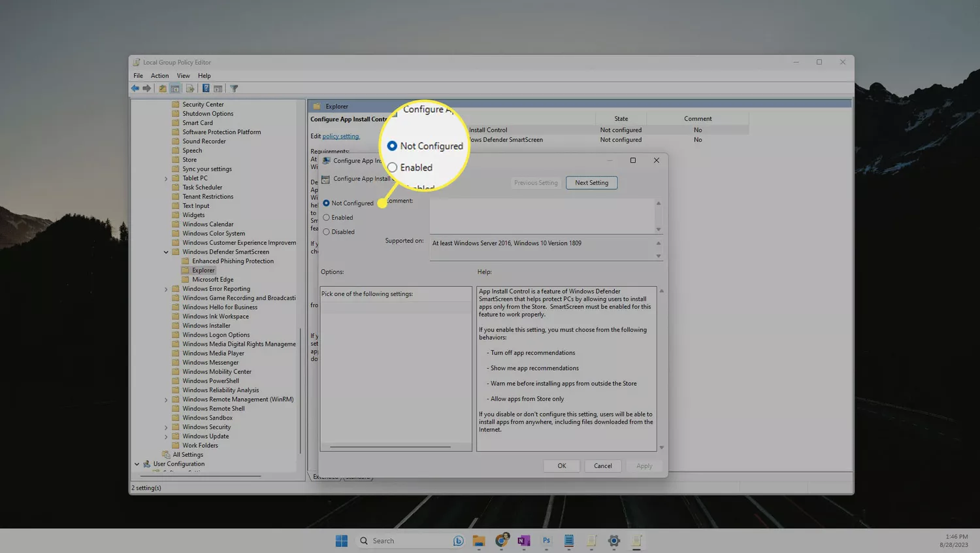The image size is (980, 553).
Task: Open the Help menu
Action: (204, 76)
